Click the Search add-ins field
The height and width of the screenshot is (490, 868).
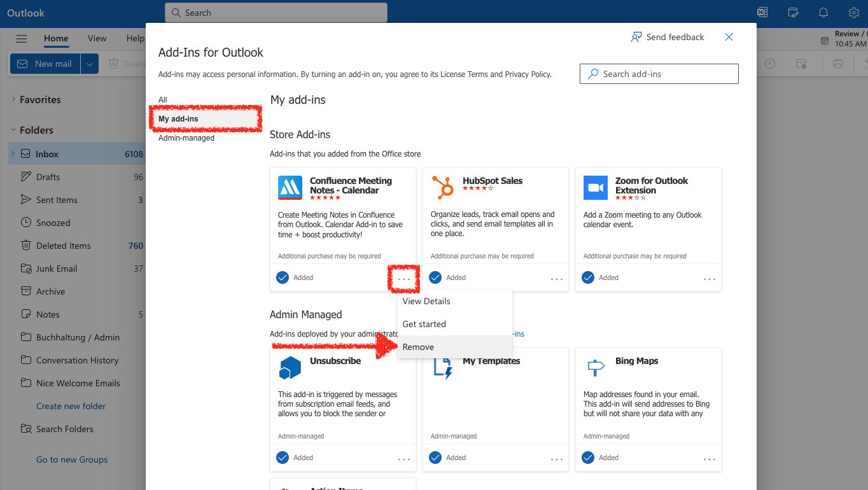659,74
